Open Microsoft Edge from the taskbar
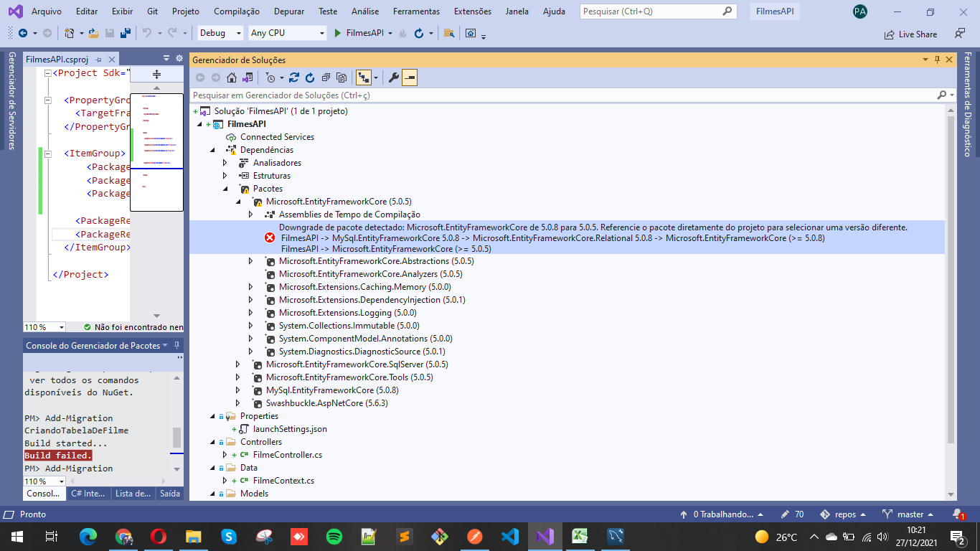This screenshot has width=980, height=551. (x=88, y=536)
